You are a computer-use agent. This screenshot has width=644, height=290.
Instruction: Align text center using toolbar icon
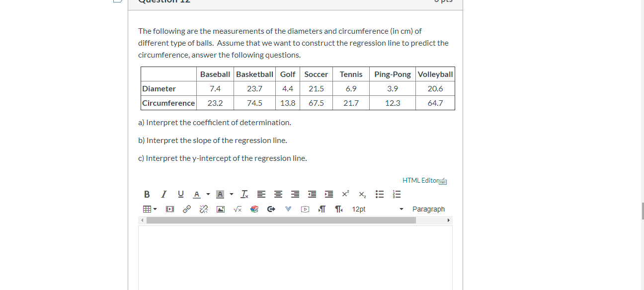pyautogui.click(x=278, y=194)
